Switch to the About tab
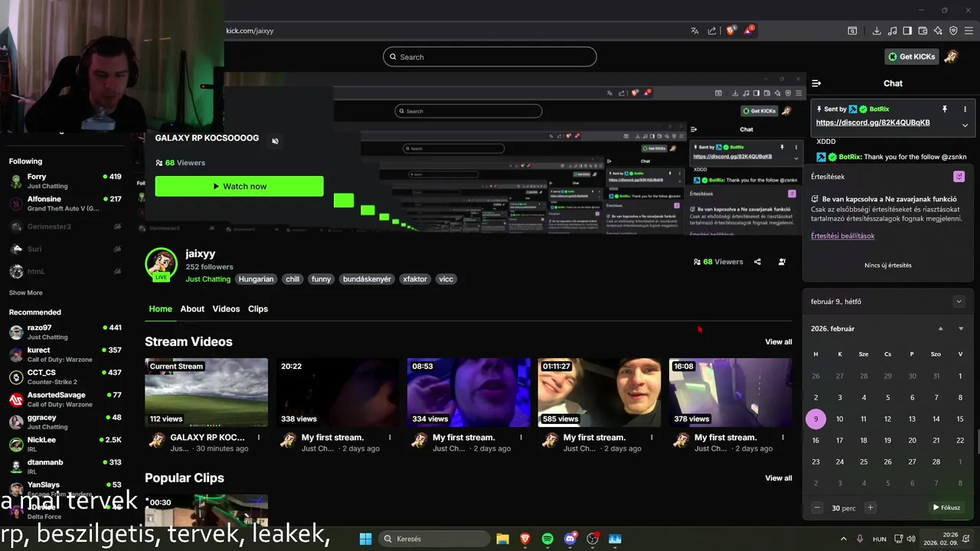This screenshot has height=551, width=980. (x=192, y=309)
